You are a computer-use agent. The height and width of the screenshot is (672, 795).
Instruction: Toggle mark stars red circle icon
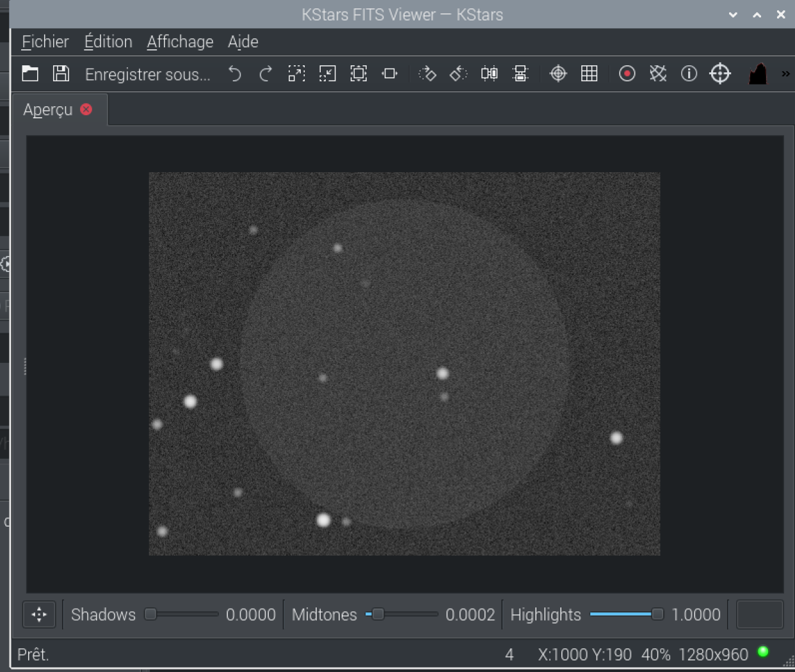point(627,74)
